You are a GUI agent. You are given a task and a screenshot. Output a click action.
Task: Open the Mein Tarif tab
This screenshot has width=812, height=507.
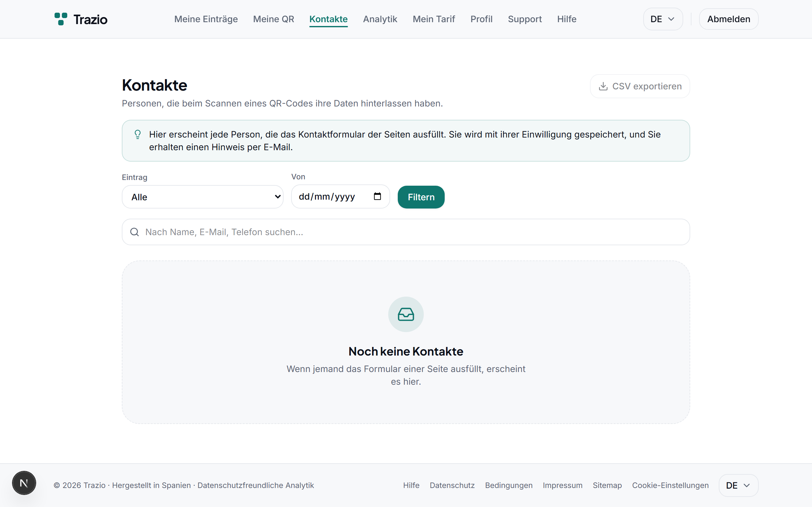(434, 19)
